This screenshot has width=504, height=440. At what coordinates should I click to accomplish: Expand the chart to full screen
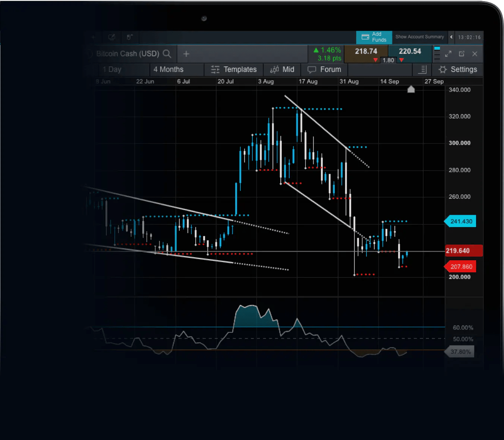point(448,54)
